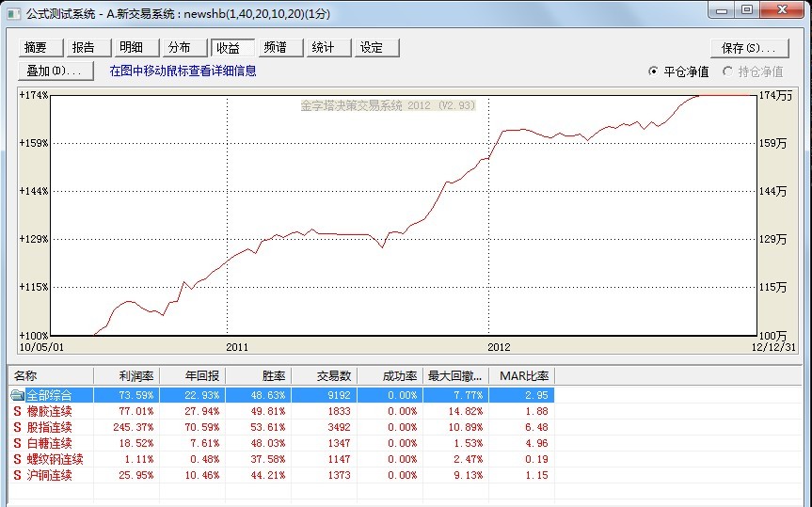Screen dimensions: 812x507
Task: Click the S icon beside 橡胶连续
Action: click(x=18, y=411)
